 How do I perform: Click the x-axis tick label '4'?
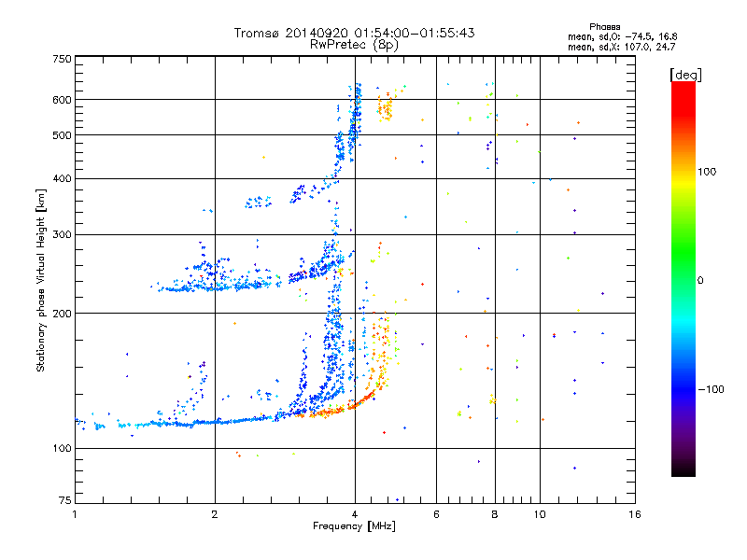355,514
